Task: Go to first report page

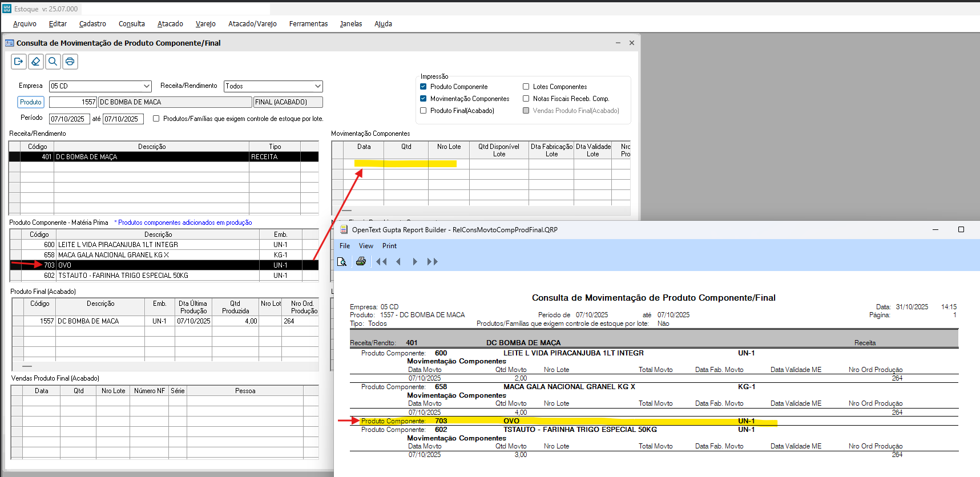Action: coord(381,261)
